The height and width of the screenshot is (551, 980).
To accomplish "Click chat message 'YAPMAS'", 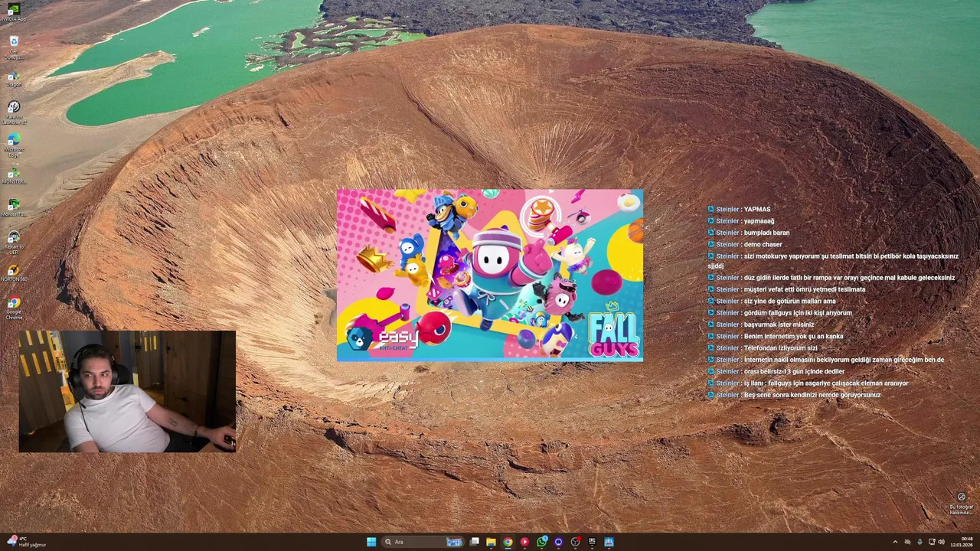I will [756, 209].
